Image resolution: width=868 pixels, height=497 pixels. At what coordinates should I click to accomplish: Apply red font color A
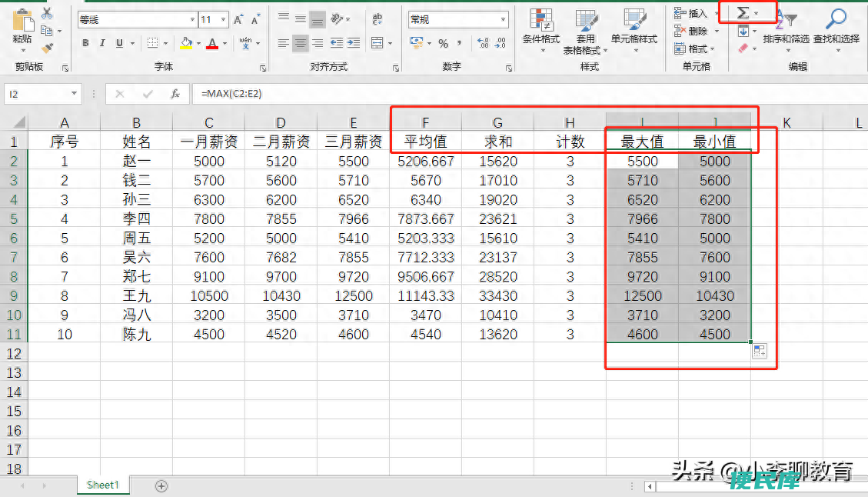coord(212,42)
